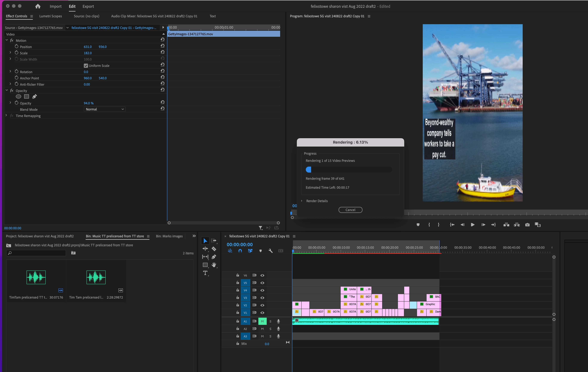Unmute audio track A1

pos(262,321)
